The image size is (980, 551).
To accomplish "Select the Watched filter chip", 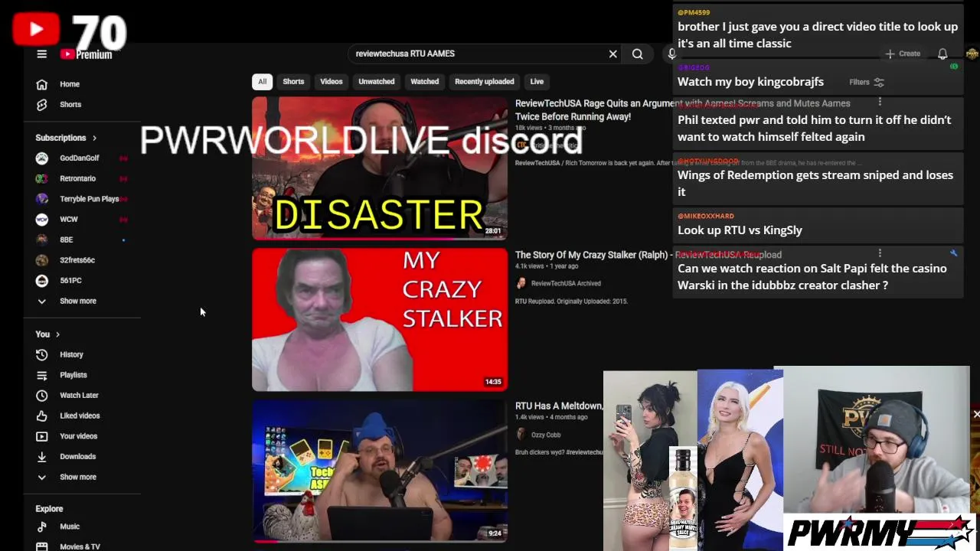I will tap(425, 82).
